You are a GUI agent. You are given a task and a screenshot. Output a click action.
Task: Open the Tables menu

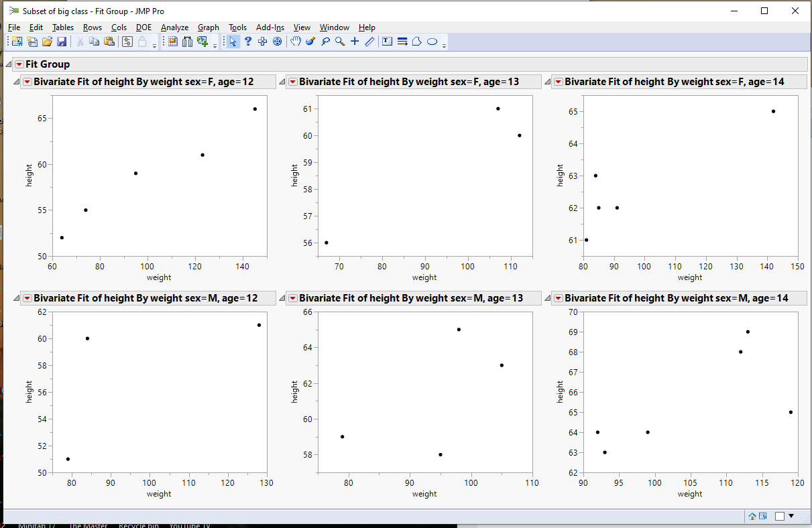pyautogui.click(x=62, y=27)
